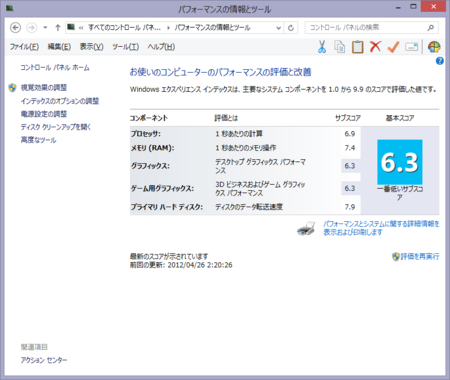This screenshot has width=450, height=380.
Task: Expand the address bar history dropdown
Action: pyautogui.click(x=279, y=28)
